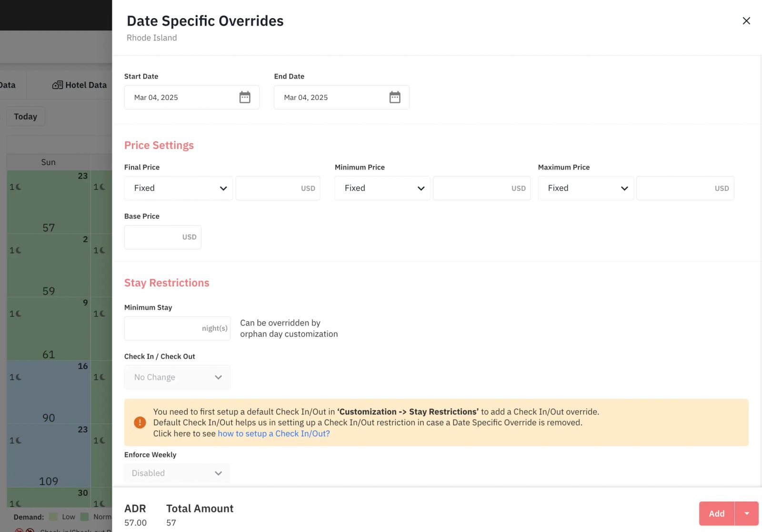Click the Sun column header
762x532 pixels.
click(49, 162)
